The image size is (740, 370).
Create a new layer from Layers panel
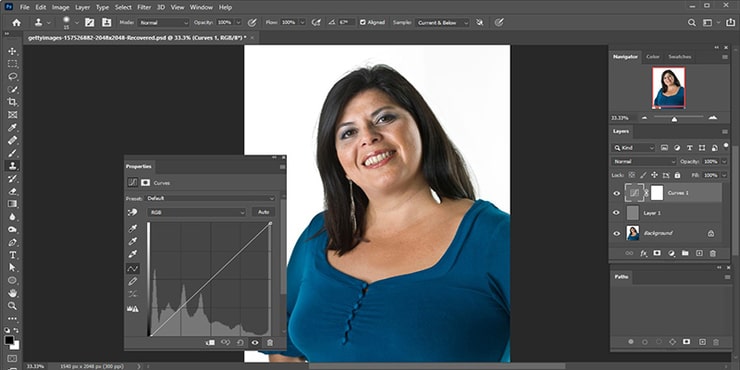(699, 253)
